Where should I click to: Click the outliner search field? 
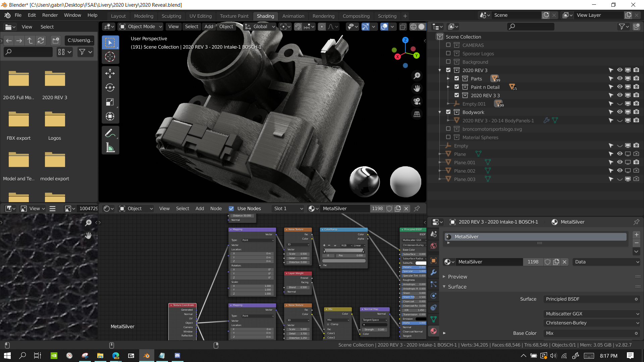click(x=531, y=26)
